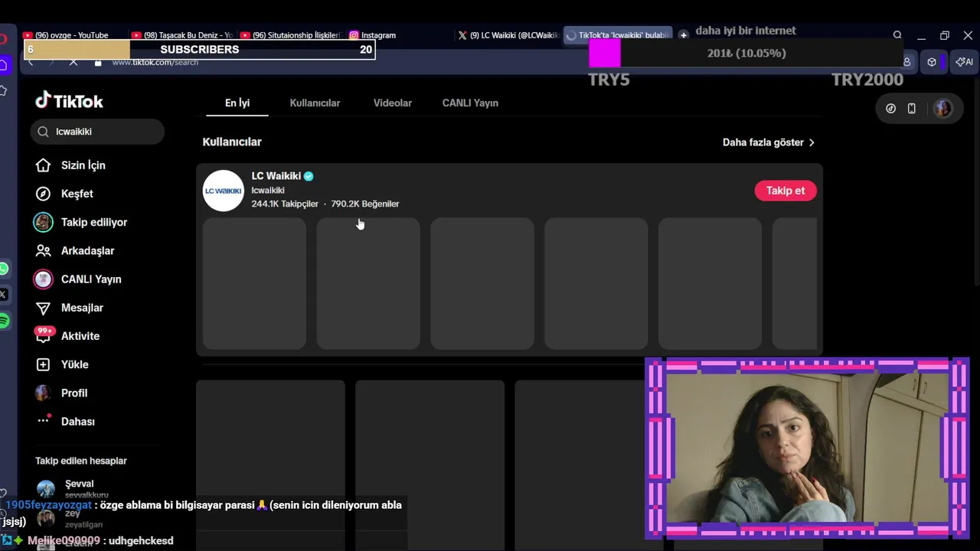
Task: Open Aktivite notifications
Action: [80, 336]
